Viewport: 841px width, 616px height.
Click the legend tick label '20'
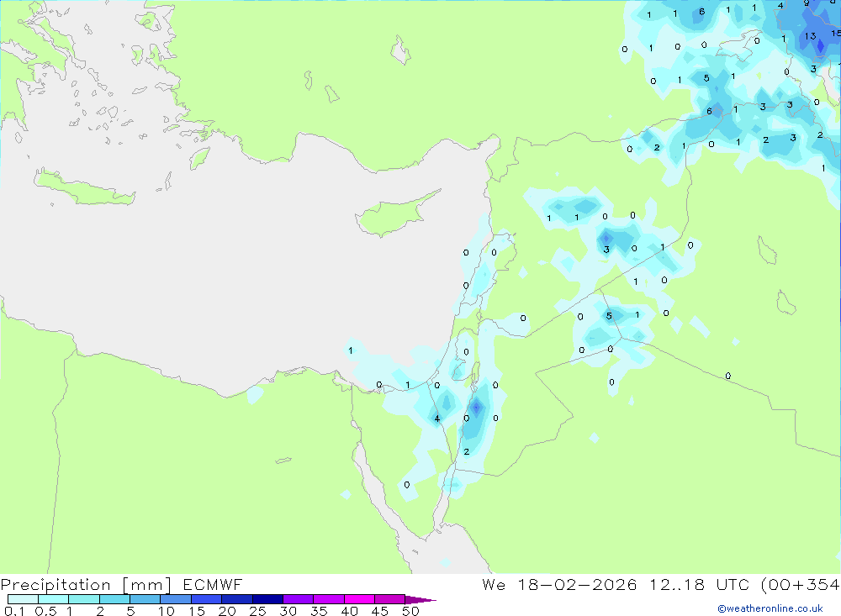point(227,611)
